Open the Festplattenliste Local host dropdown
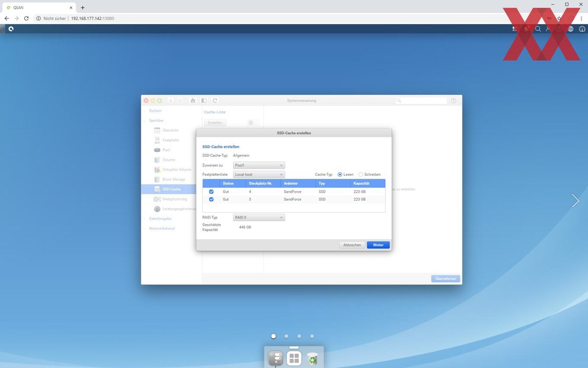The height and width of the screenshot is (368, 588). (259, 174)
